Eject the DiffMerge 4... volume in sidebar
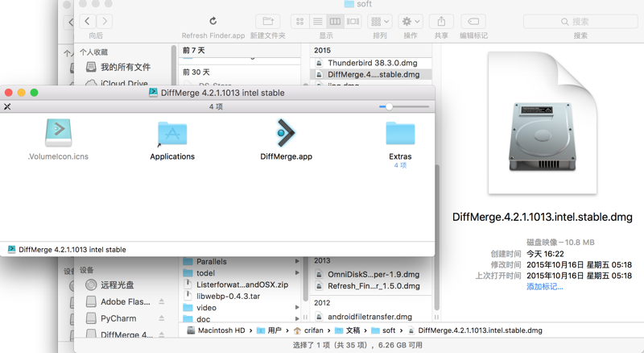Viewport: 644px width, 353px height. pos(162,334)
